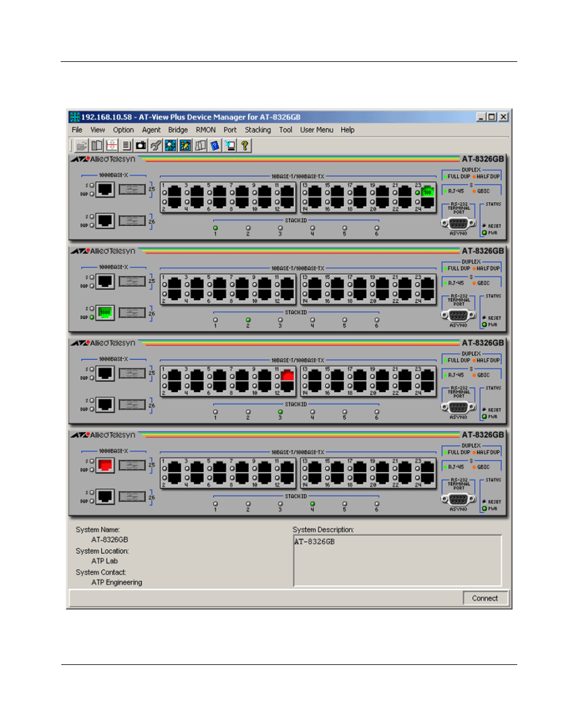Open the RMON menu
The height and width of the screenshot is (728, 562).
[206, 130]
